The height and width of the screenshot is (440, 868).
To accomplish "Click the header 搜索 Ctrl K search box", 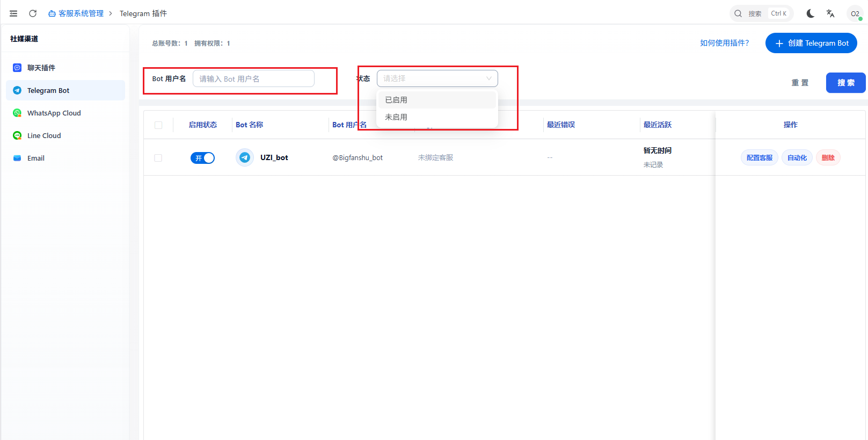I will coord(762,13).
